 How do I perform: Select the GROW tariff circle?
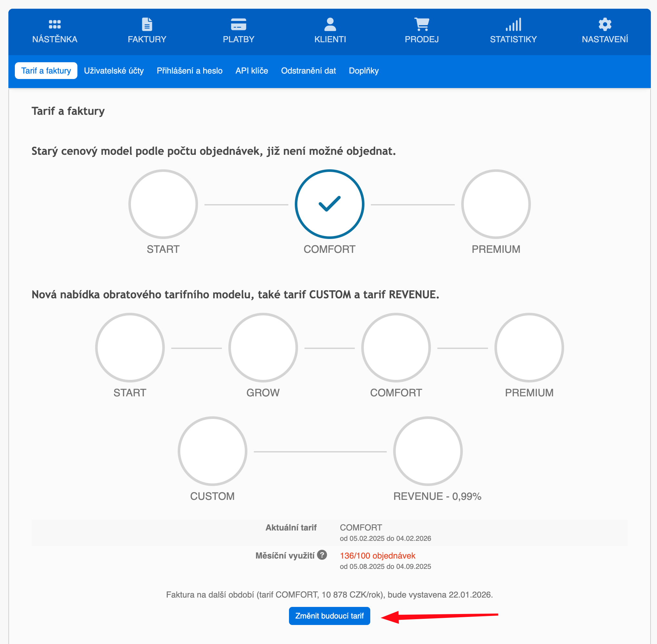pos(263,348)
